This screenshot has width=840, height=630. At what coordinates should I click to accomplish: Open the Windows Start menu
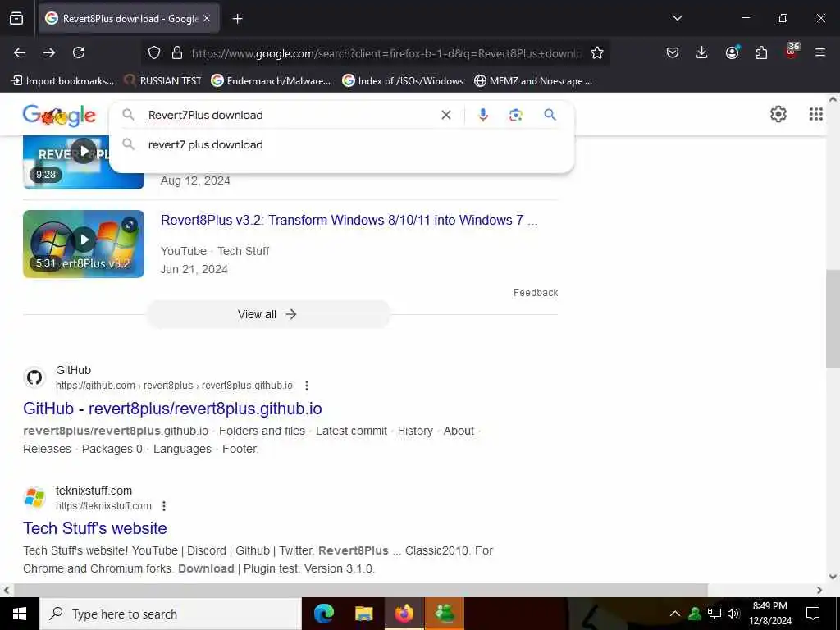[x=20, y=614]
